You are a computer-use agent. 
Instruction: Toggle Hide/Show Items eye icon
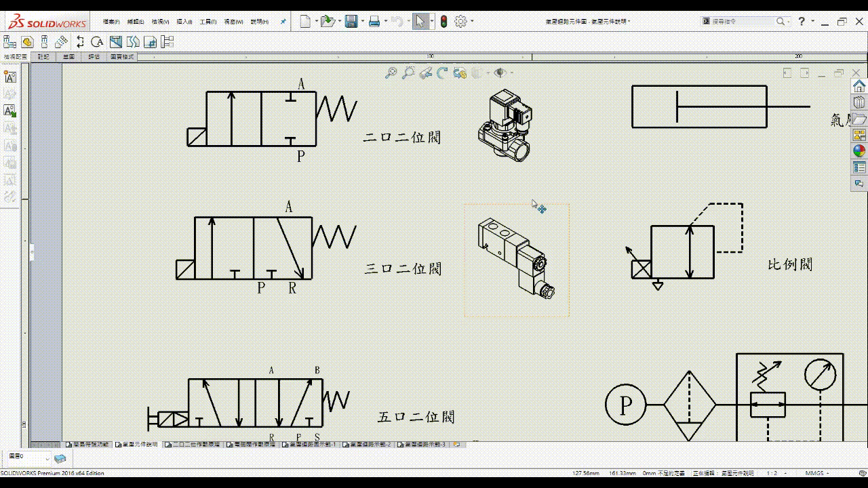(500, 73)
